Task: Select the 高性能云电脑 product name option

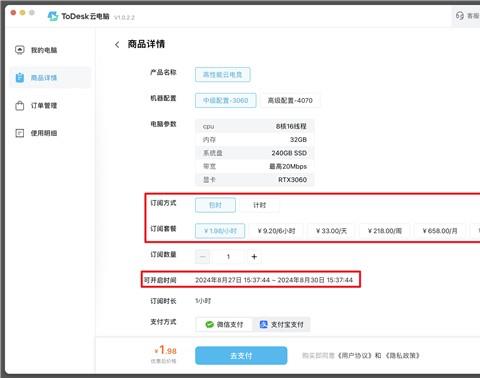Action: pos(223,74)
